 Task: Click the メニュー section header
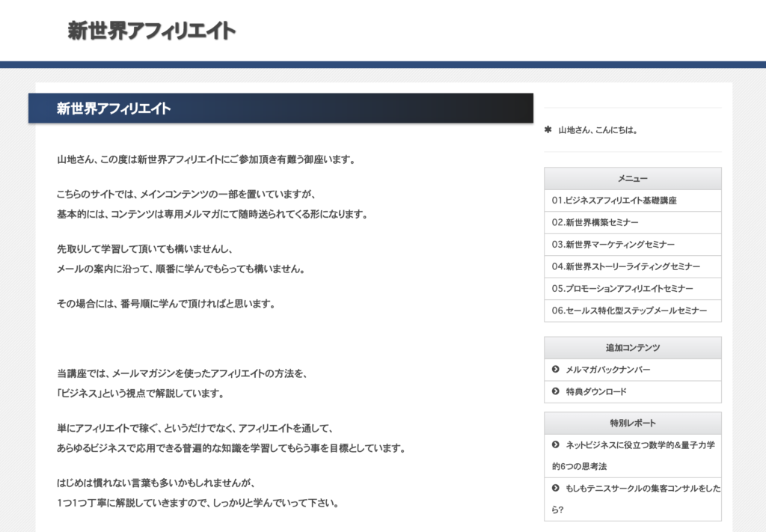pyautogui.click(x=633, y=178)
